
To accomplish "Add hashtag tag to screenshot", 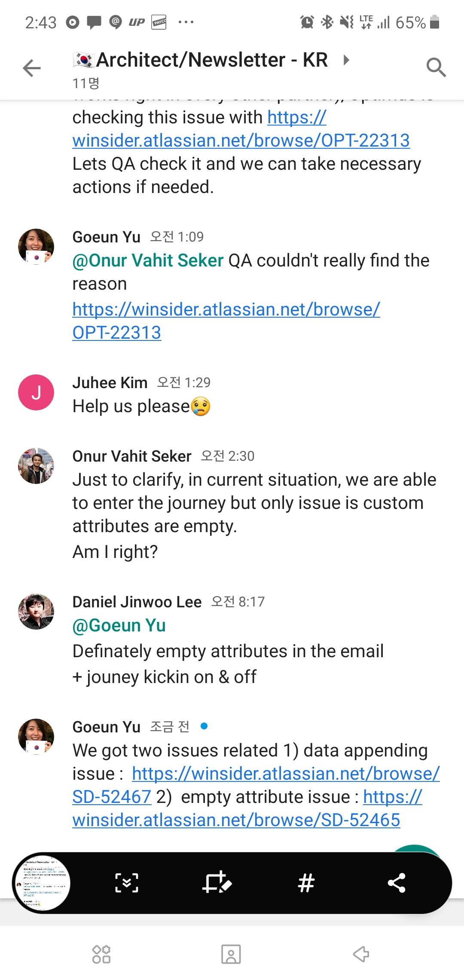I will click(306, 883).
